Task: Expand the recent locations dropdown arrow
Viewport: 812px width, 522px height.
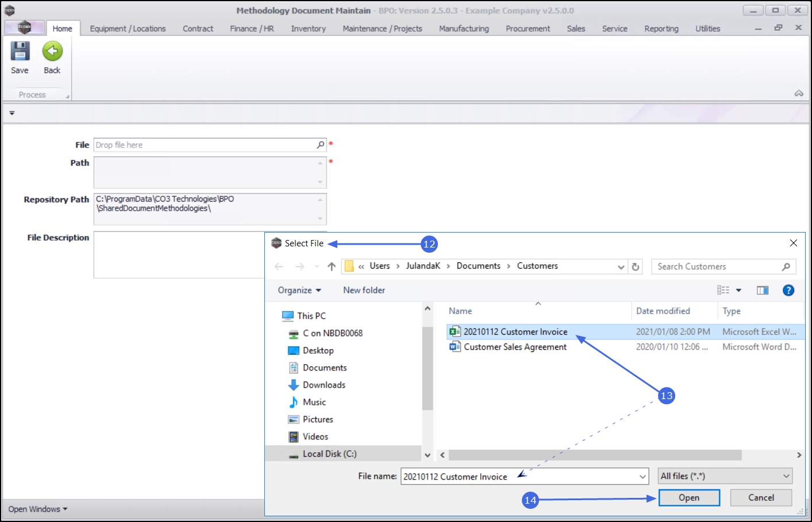Action: [317, 266]
